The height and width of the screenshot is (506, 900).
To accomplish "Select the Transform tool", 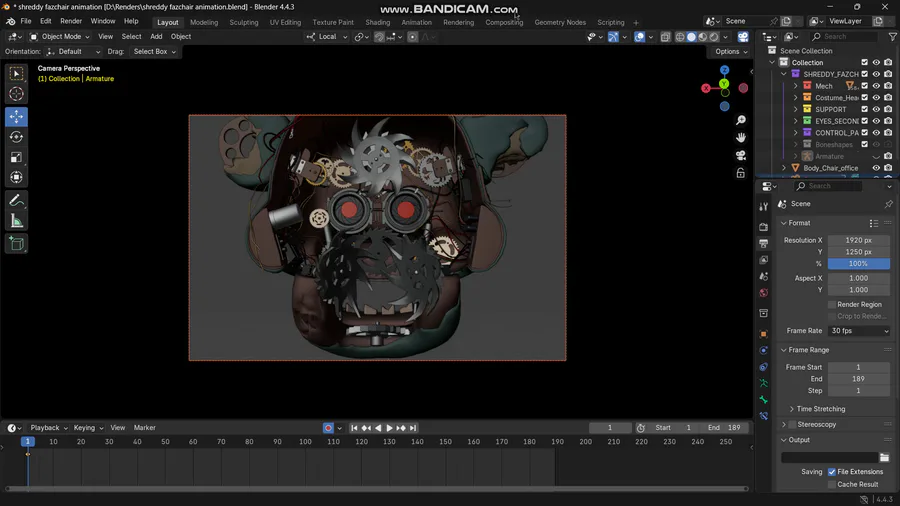I will (16, 177).
